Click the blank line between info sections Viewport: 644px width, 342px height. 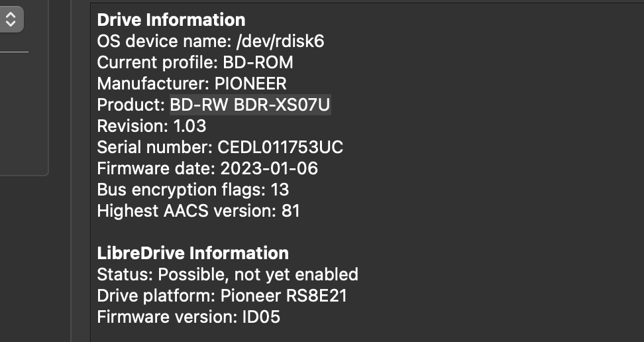point(367,232)
